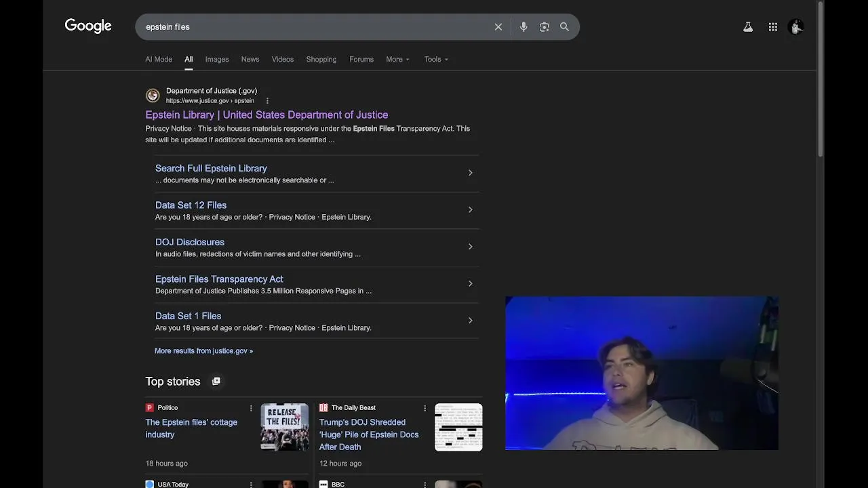Open Epstein Files Transparency Act link
The height and width of the screenshot is (488, 868).
pos(219,279)
